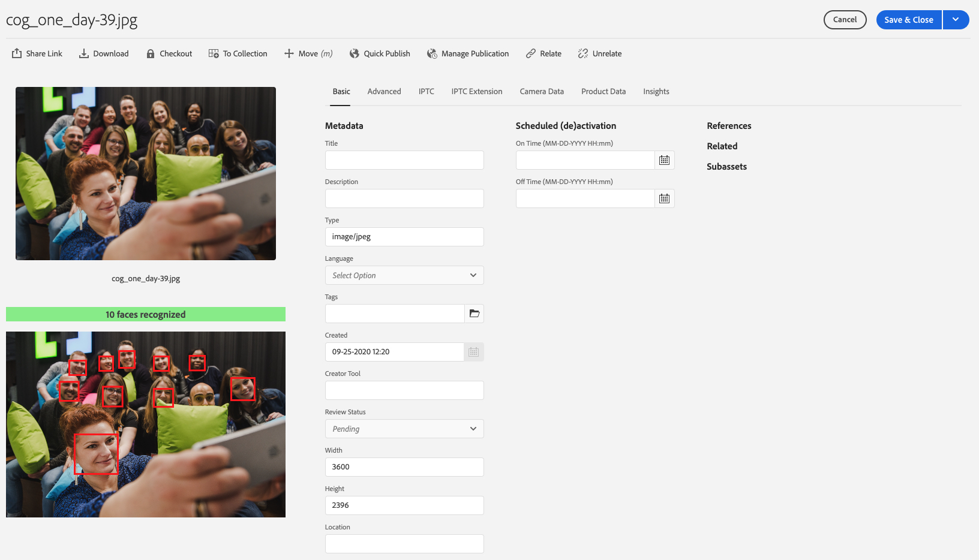The image size is (979, 560).
Task: Click into the Tags input field
Action: tap(395, 314)
